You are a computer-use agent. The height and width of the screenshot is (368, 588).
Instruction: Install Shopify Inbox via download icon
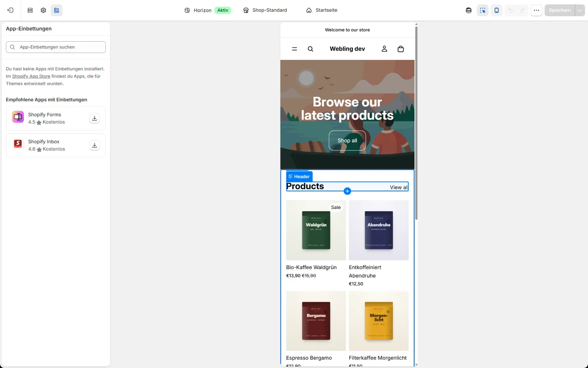(x=94, y=145)
